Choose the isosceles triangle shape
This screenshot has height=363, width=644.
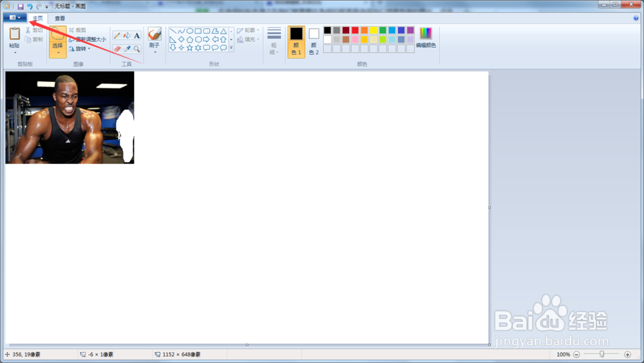coord(223,31)
